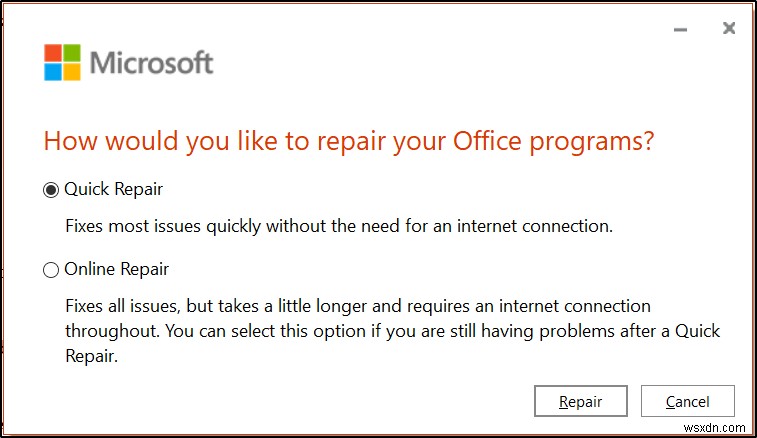Click the heading asking how to repair Office

point(349,141)
